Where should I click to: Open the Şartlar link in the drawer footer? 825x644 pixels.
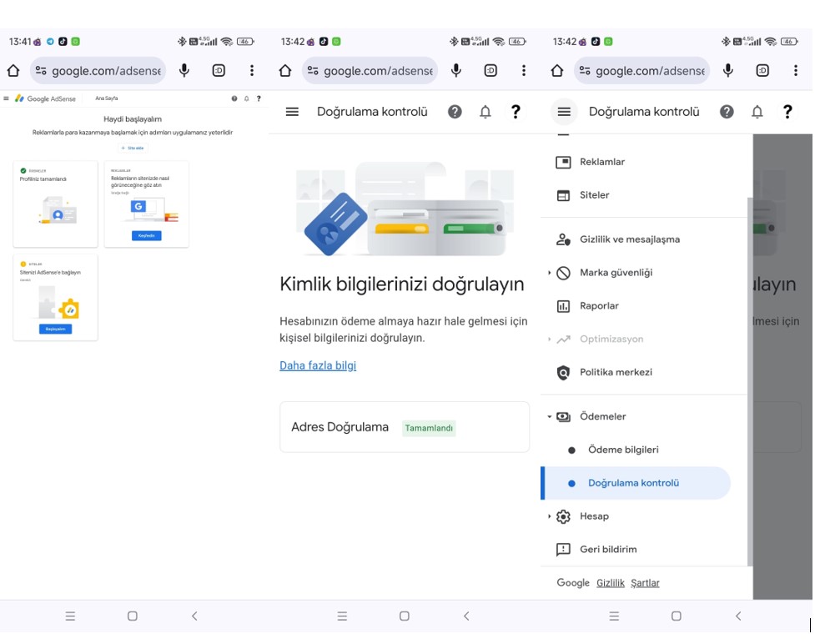pos(645,583)
